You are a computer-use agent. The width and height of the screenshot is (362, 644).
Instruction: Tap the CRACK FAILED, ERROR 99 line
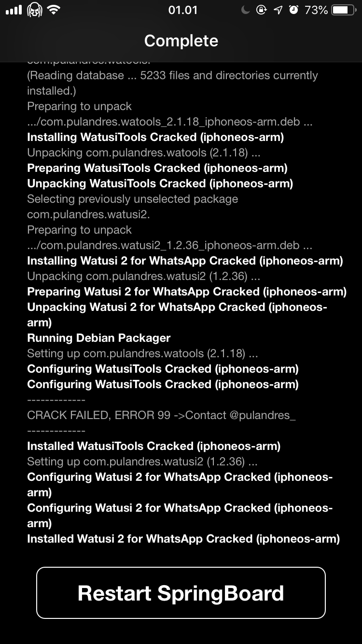click(x=161, y=415)
